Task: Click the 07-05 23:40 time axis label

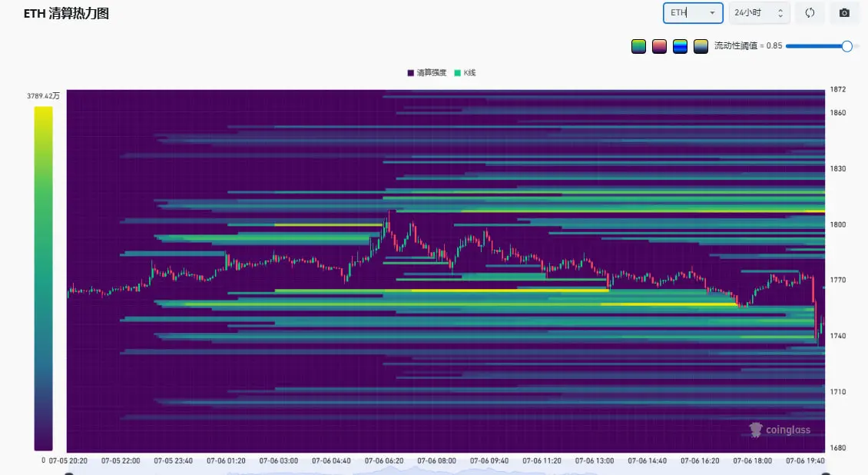Action: [x=174, y=460]
